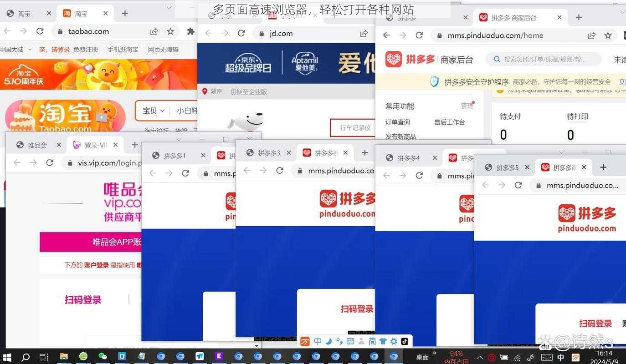Bookmark taobao.com with the star icon
The height and width of the screenshot is (364, 626).
170,31
